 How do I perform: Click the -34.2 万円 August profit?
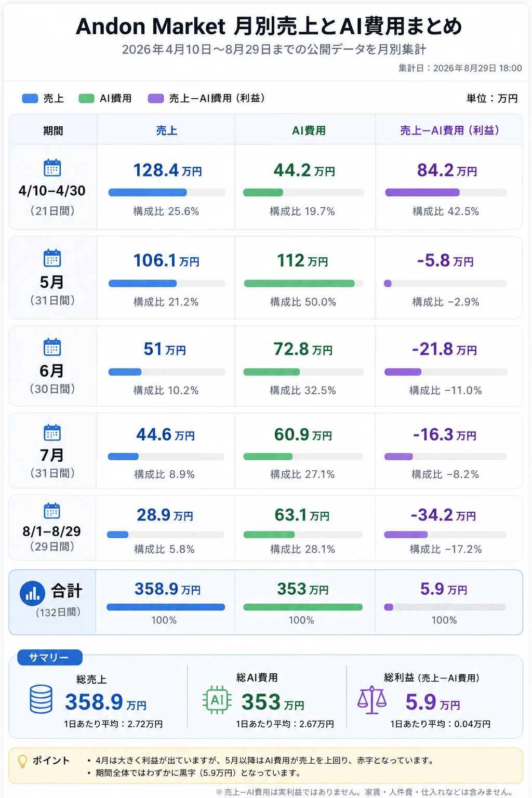click(x=443, y=515)
